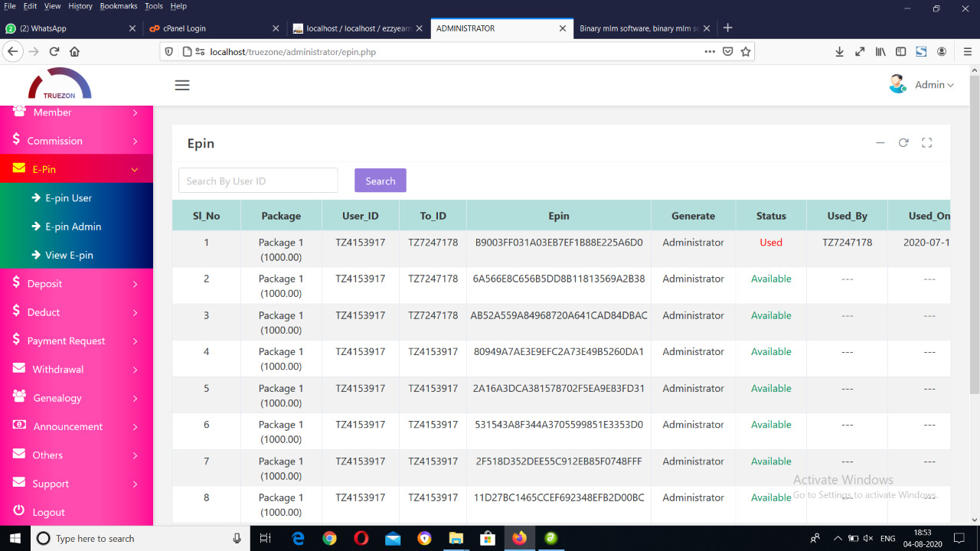Click the Firefox back arrow
The height and width of the screenshot is (551, 980).
tap(12, 52)
